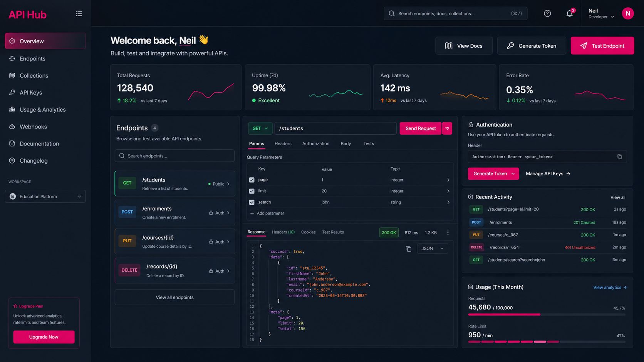Click the Webhooks sidebar icon
Image resolution: width=644 pixels, height=362 pixels.
[x=12, y=127]
